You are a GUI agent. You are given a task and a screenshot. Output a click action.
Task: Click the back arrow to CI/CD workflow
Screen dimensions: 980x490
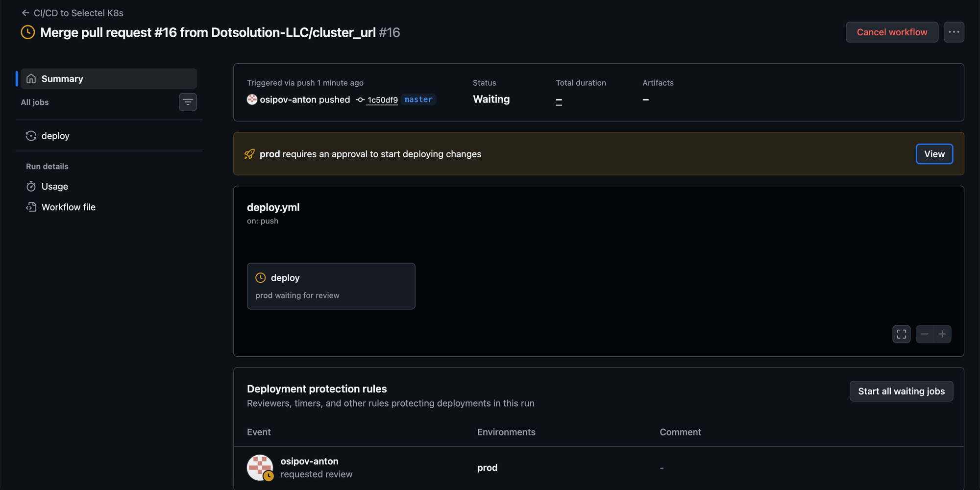[25, 13]
